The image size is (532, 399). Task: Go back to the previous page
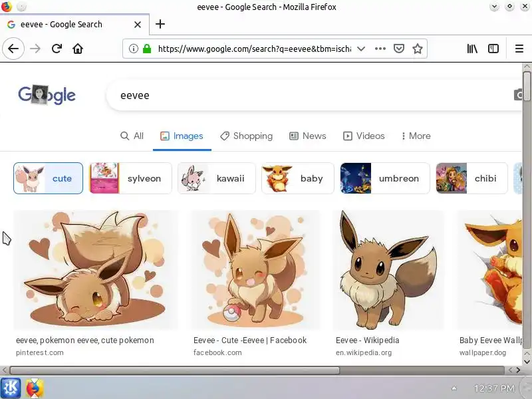[x=13, y=49]
